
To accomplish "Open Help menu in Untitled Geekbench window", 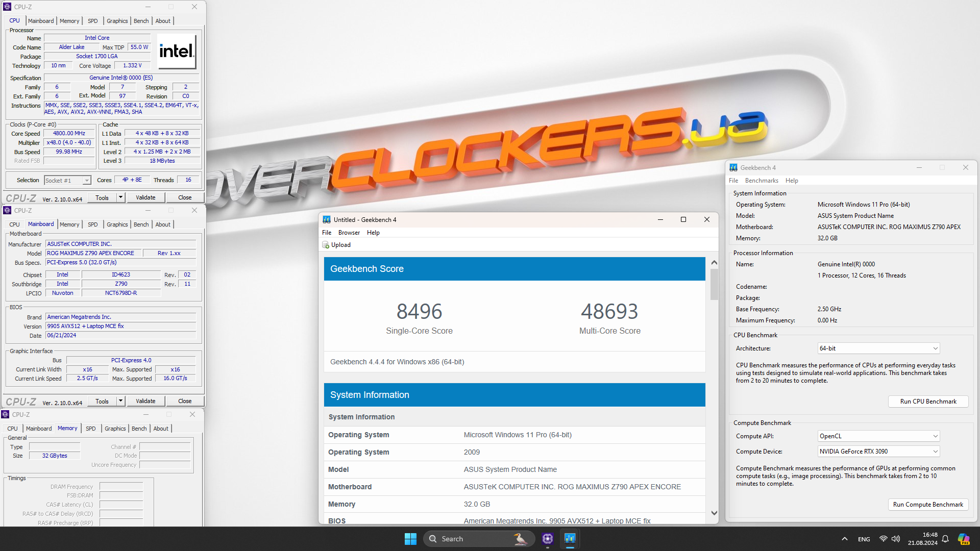I will (x=373, y=233).
